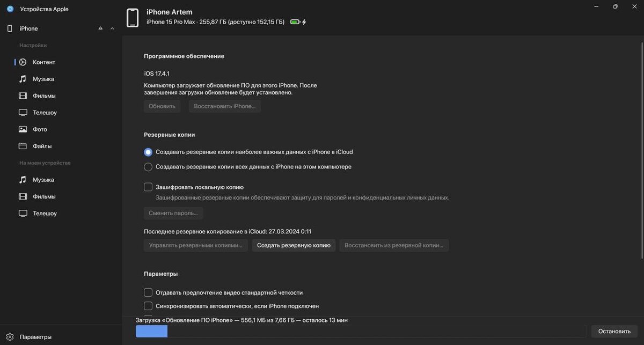The image size is (644, 345).
Task: Open Параметры label in sidebar bottom
Action: point(35,337)
